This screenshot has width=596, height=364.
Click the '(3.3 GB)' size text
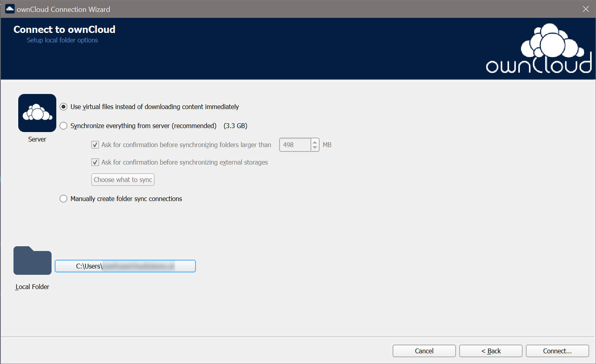(236, 126)
